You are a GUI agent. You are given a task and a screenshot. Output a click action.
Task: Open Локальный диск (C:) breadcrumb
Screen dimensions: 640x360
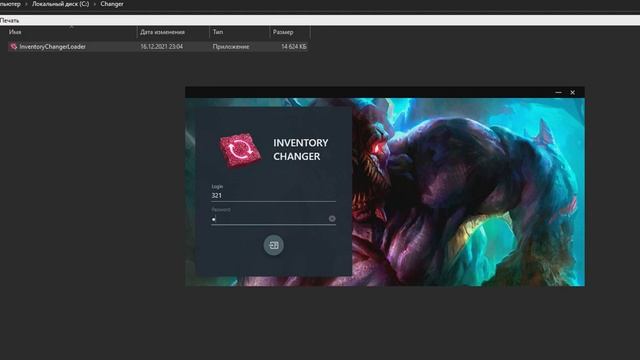(x=60, y=4)
